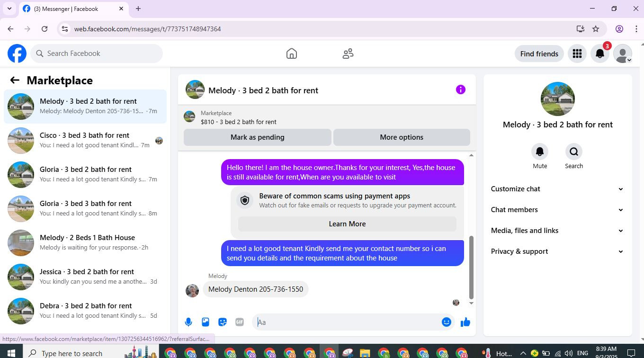
Task: Open the purple conversation information icon
Action: pos(460,89)
